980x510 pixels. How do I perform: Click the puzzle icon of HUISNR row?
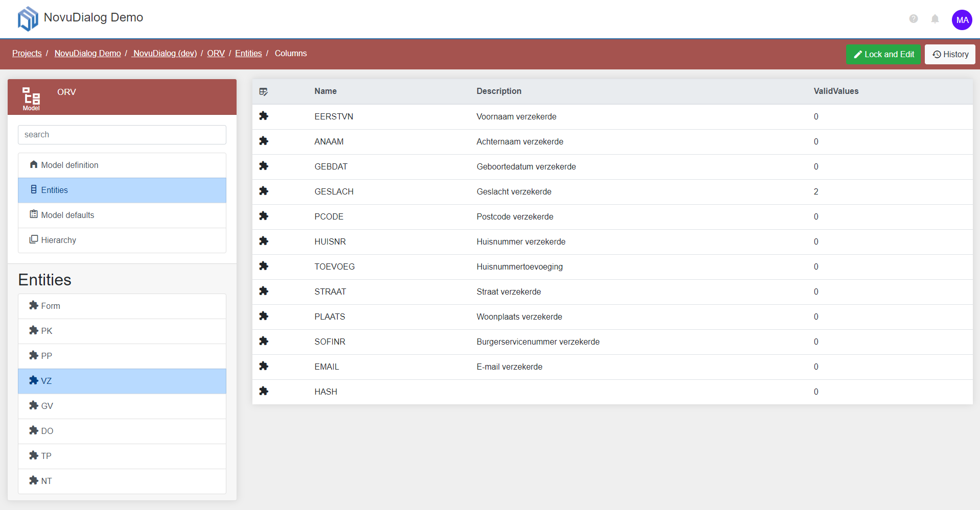coord(264,241)
